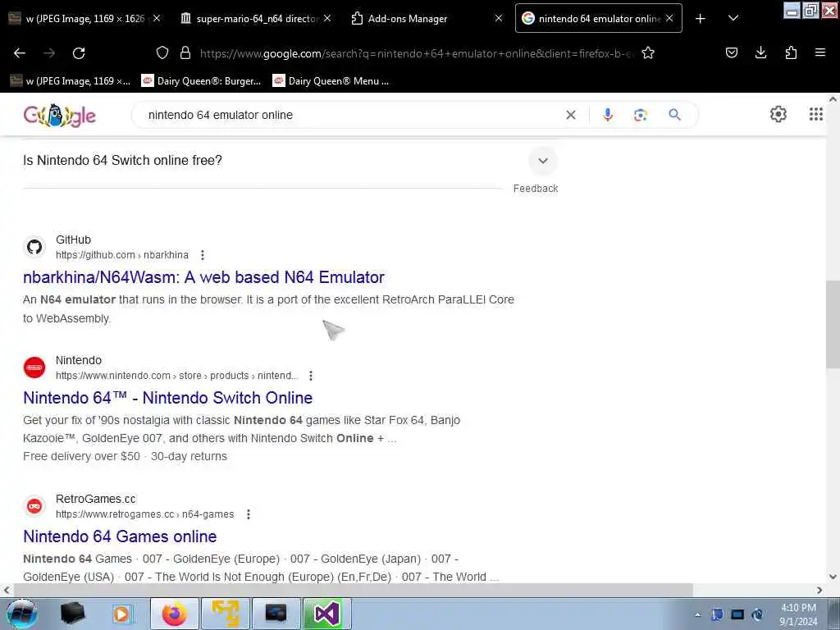Image resolution: width=840 pixels, height=630 pixels.
Task: Click the address bar URL
Action: (x=416, y=53)
